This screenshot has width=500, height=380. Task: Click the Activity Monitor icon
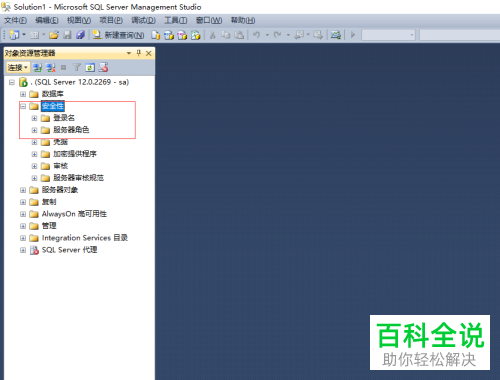[x=336, y=35]
